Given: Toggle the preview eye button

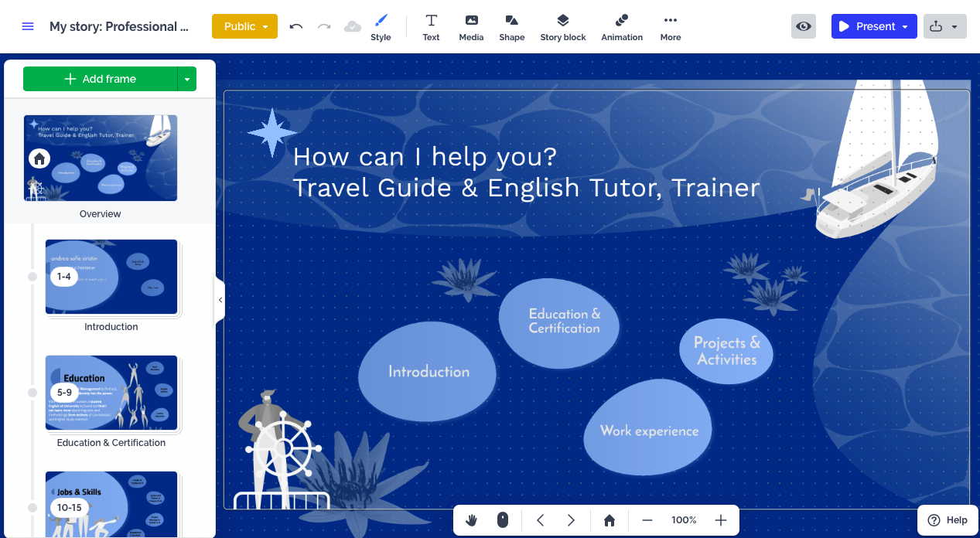Looking at the screenshot, I should (804, 26).
